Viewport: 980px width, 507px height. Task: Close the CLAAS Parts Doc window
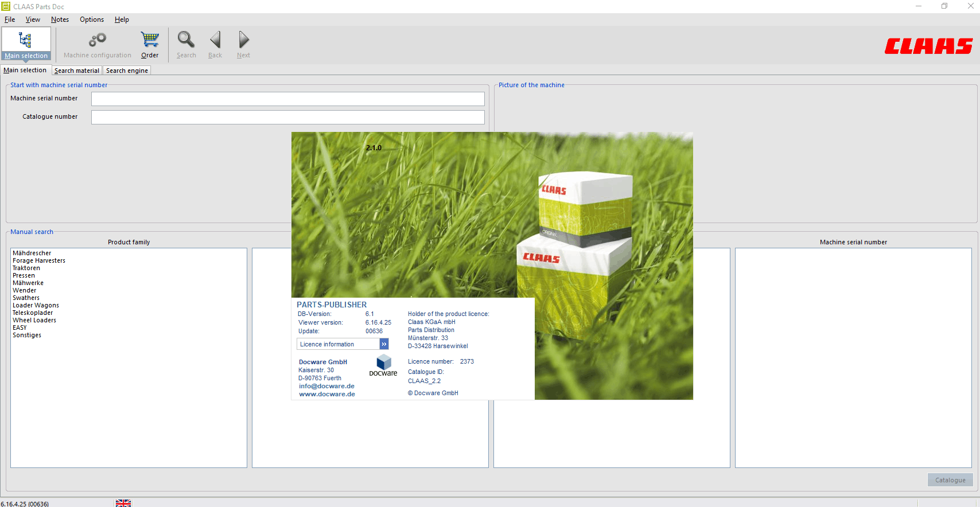click(970, 6)
